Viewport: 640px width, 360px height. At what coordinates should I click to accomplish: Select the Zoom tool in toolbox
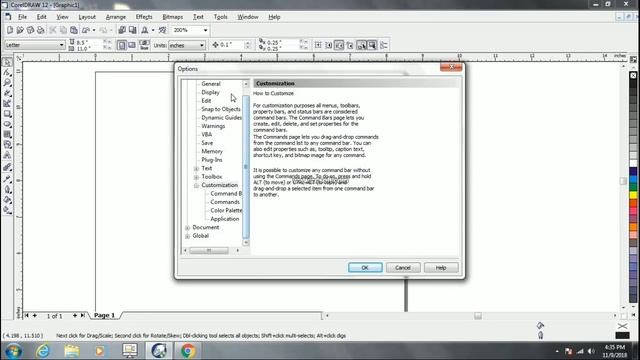click(x=7, y=83)
